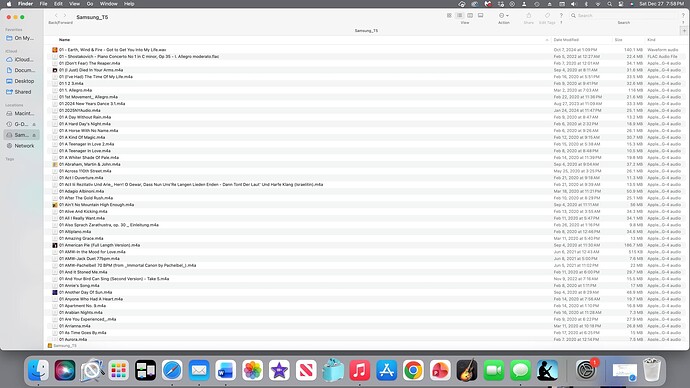The image size is (690, 388).
Task: Add a new tab with plus button
Action: tap(684, 31)
